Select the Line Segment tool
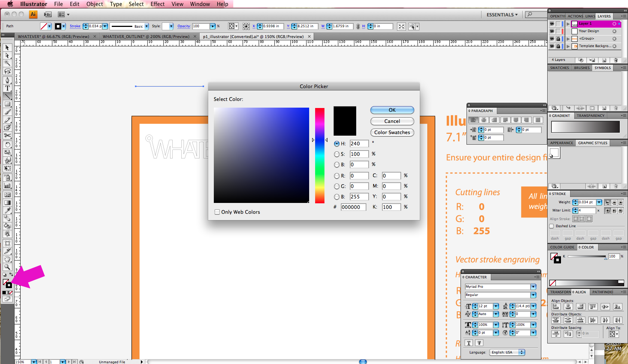Image resolution: width=628 pixels, height=364 pixels. (7, 96)
